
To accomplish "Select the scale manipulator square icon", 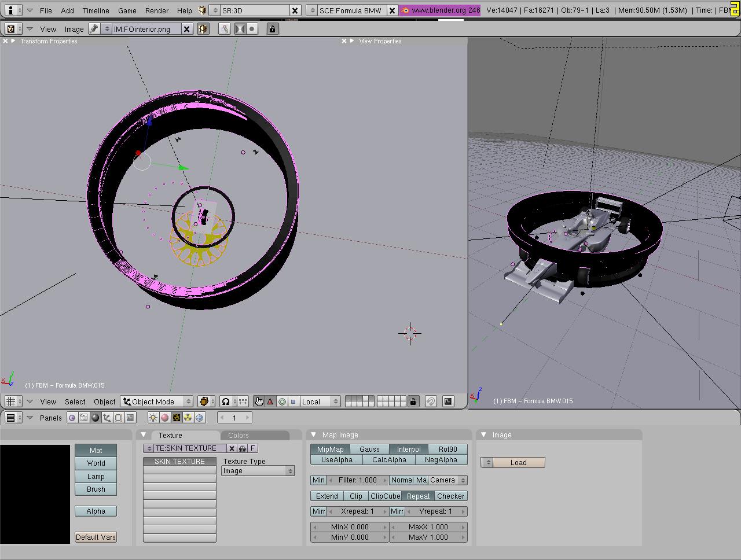I will coord(293,401).
